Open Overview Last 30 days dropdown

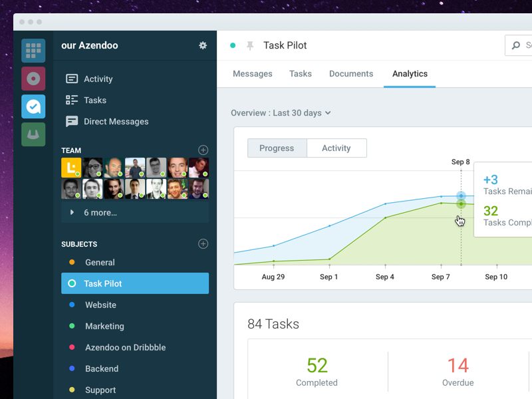coord(281,113)
